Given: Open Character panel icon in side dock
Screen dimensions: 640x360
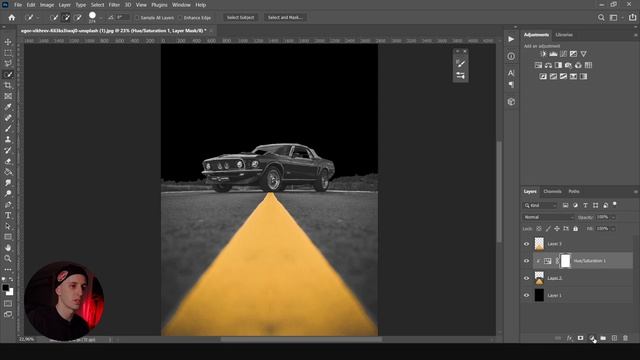Looking at the screenshot, I should [511, 73].
